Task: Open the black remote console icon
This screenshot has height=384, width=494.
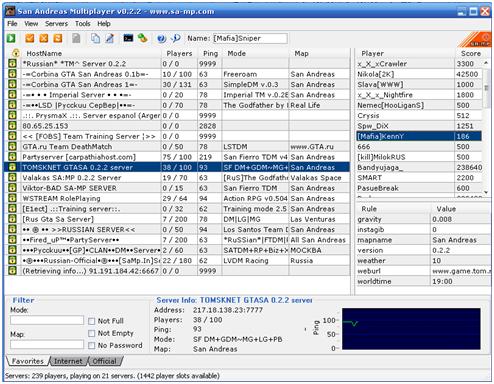Action: pos(128,38)
